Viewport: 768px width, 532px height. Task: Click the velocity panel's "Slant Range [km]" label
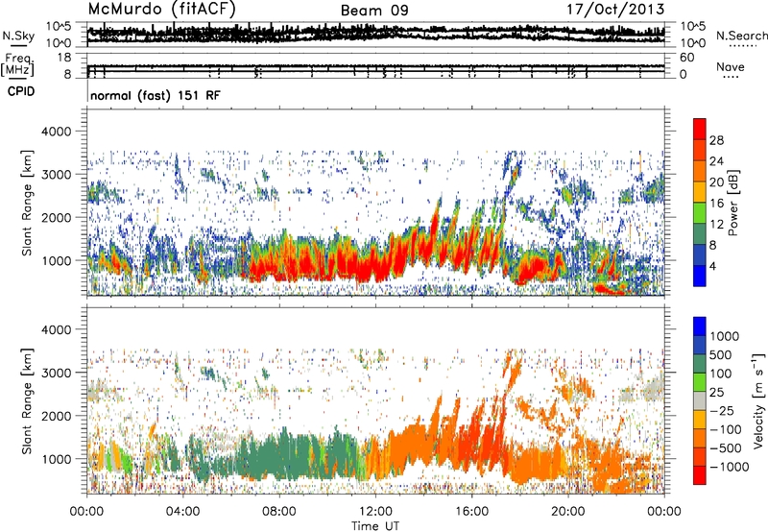pos(27,401)
